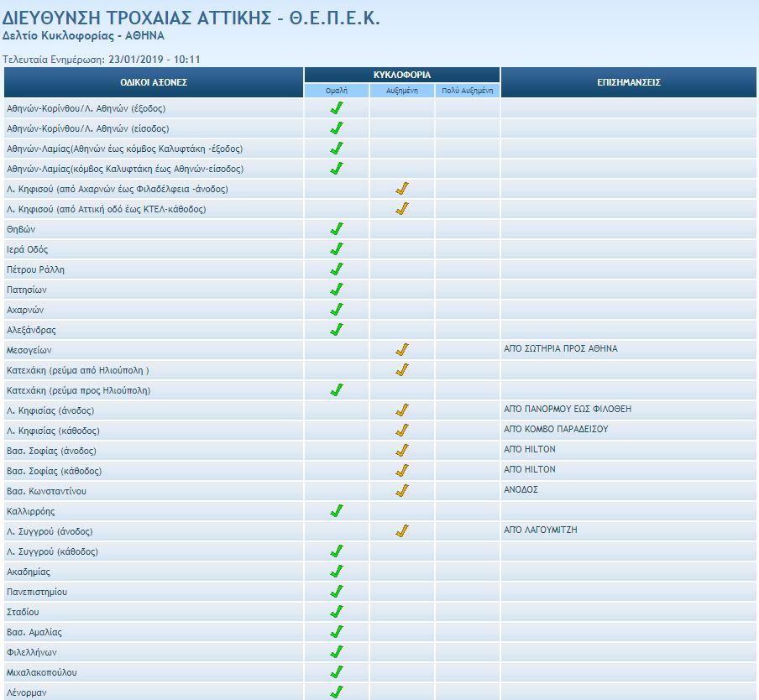The width and height of the screenshot is (759, 700).
Task: Click orange checkmark for Βασ. Κωνσταντίνου
Action: [402, 491]
